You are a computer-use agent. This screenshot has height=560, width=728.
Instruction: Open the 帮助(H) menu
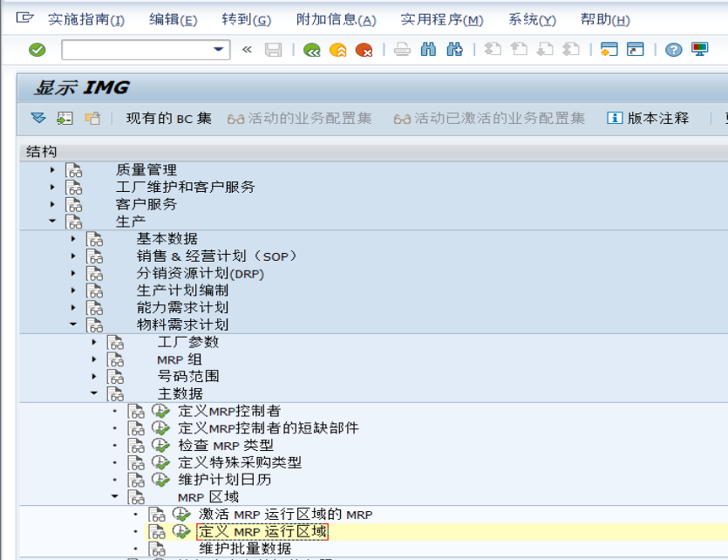[x=605, y=19]
